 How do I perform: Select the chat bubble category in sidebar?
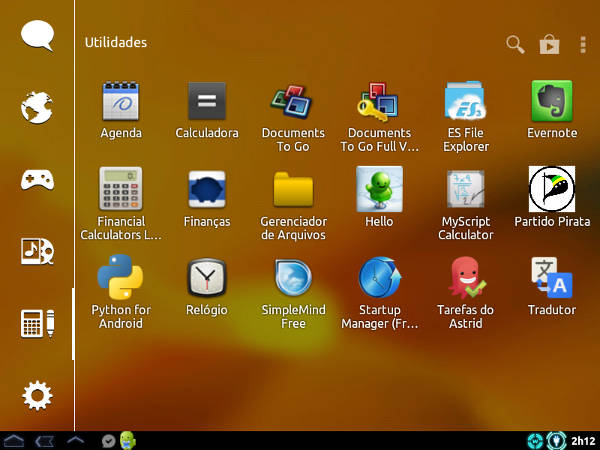pyautogui.click(x=37, y=36)
